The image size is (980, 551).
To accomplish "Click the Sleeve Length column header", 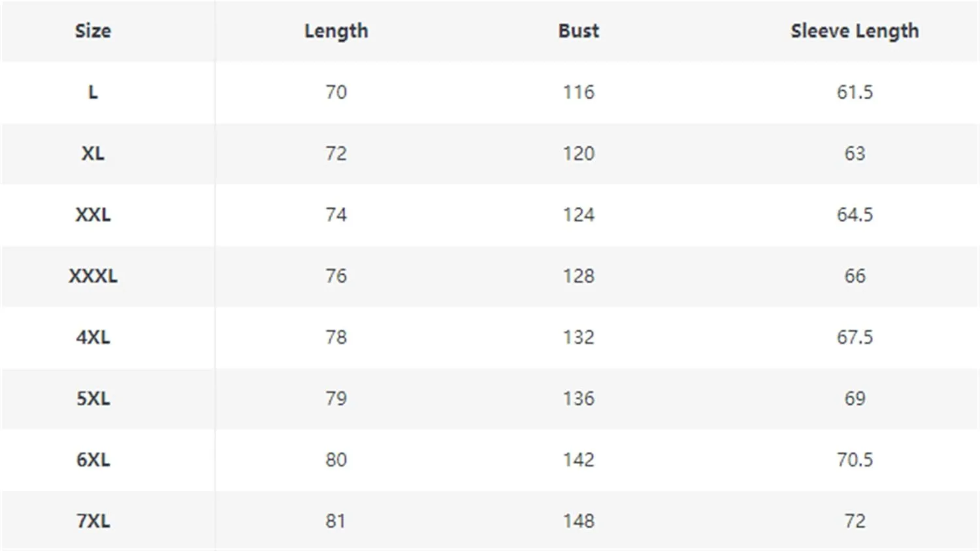I will (855, 31).
